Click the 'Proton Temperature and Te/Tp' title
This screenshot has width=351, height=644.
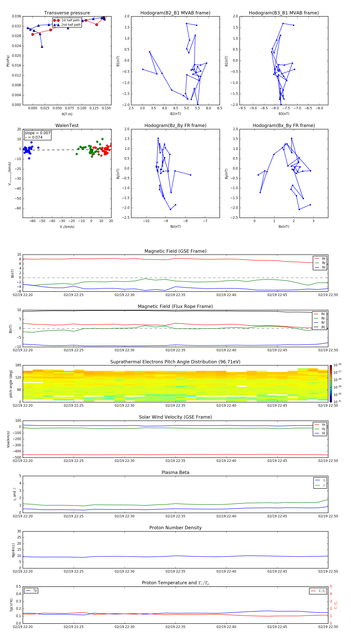(175, 583)
